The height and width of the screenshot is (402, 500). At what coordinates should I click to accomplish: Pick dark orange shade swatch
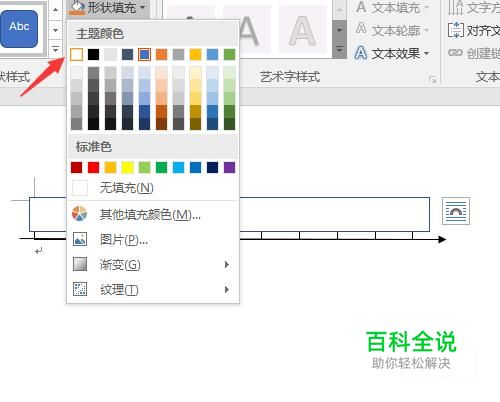tap(162, 111)
